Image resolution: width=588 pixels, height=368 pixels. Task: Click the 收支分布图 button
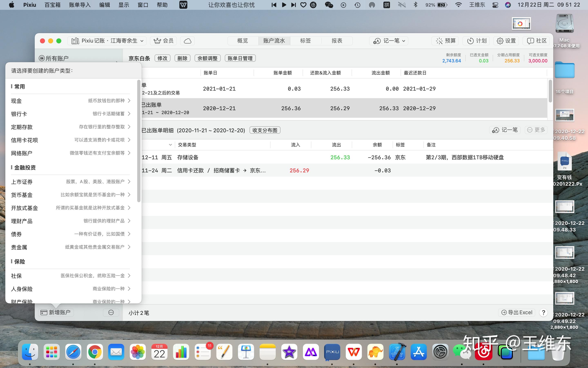(265, 130)
